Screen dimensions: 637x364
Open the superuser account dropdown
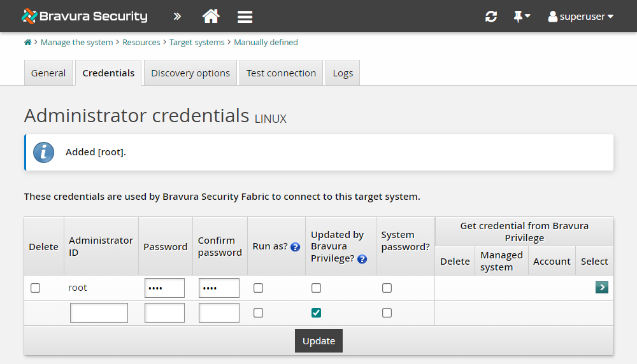(x=580, y=17)
